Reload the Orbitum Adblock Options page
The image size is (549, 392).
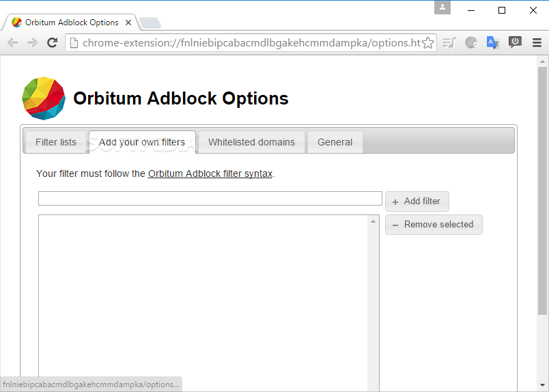point(52,43)
